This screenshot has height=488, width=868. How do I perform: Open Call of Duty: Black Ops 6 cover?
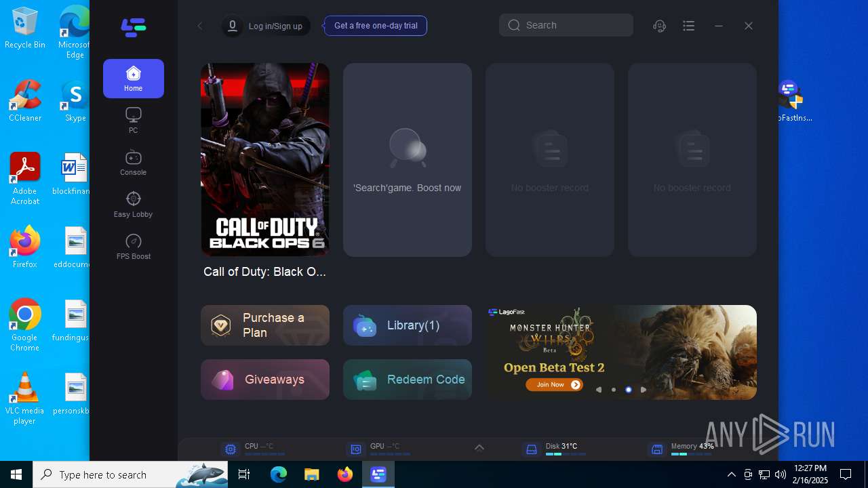point(265,160)
